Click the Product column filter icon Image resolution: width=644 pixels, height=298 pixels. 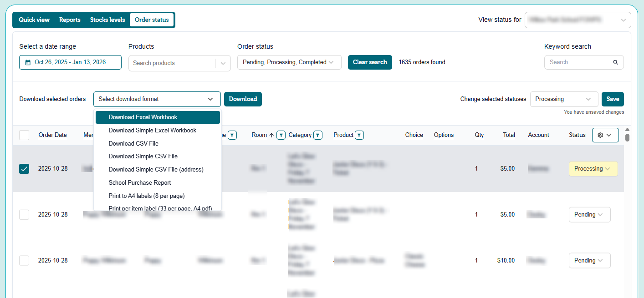tap(359, 135)
